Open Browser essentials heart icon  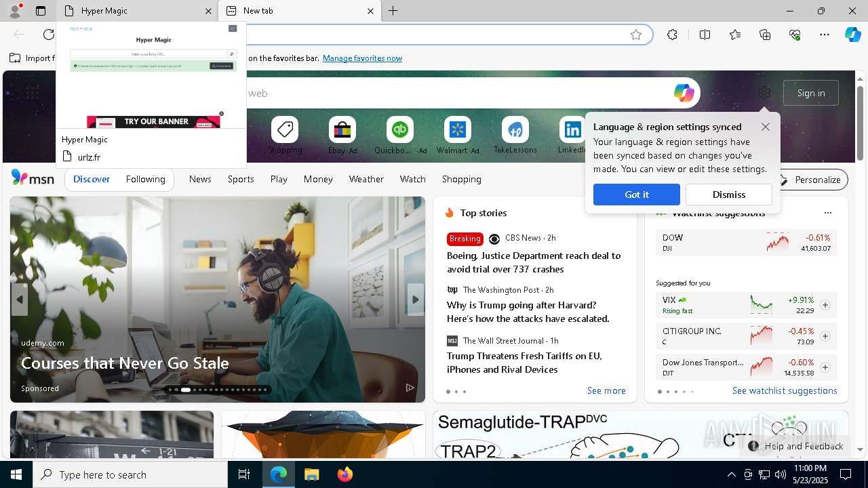795,35
